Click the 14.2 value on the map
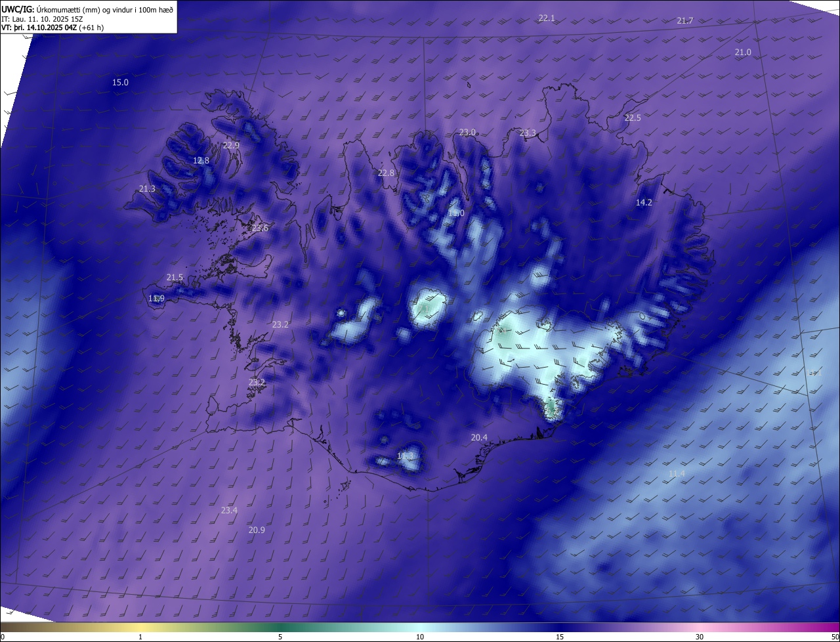Image resolution: width=840 pixels, height=642 pixels. [644, 203]
